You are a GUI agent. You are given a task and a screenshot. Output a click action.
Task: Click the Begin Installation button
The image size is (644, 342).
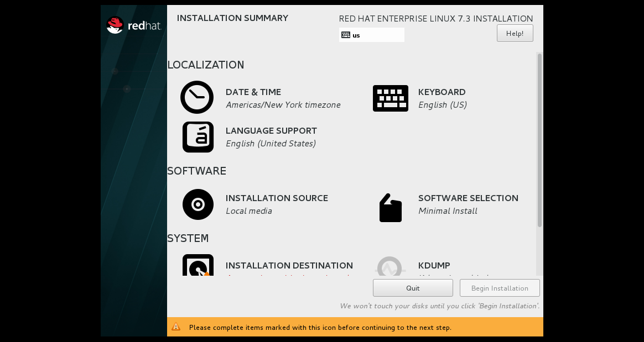point(500,288)
